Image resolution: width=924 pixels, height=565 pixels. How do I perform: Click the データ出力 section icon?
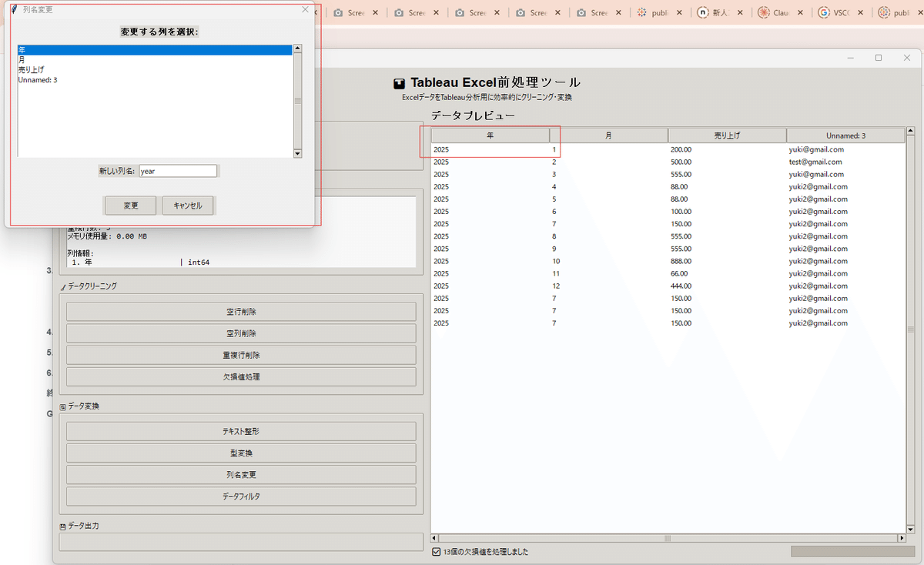(62, 525)
